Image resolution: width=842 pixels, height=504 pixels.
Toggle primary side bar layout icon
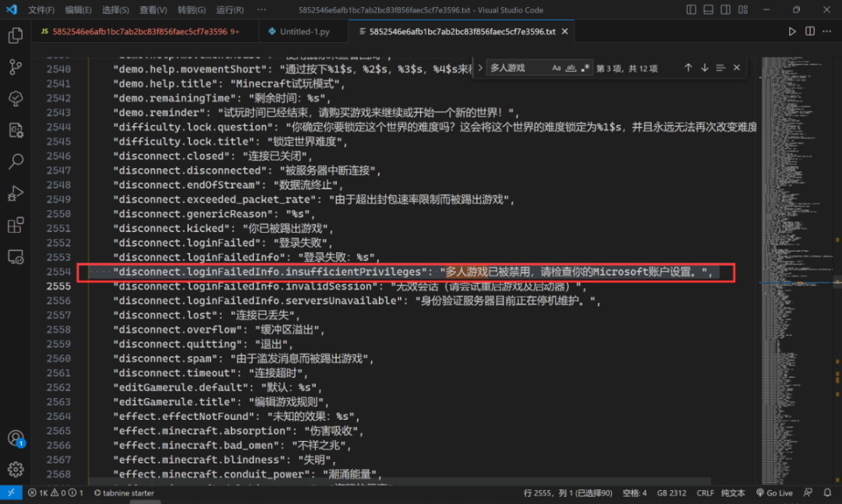691,9
